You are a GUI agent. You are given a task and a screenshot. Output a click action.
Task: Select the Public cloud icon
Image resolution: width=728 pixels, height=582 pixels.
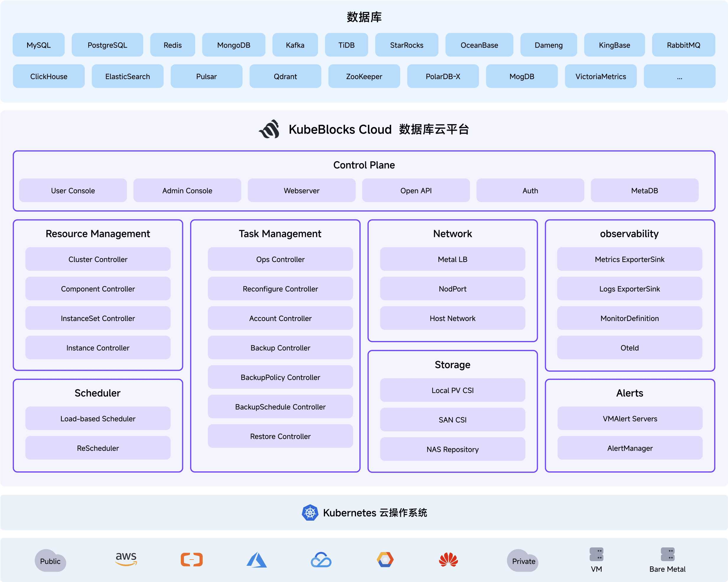click(50, 560)
